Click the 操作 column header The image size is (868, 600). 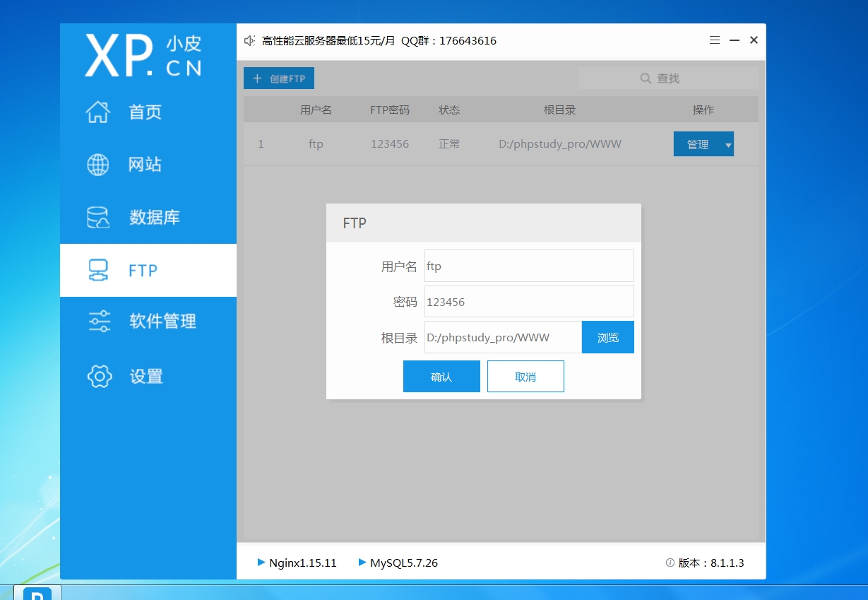[x=703, y=110]
